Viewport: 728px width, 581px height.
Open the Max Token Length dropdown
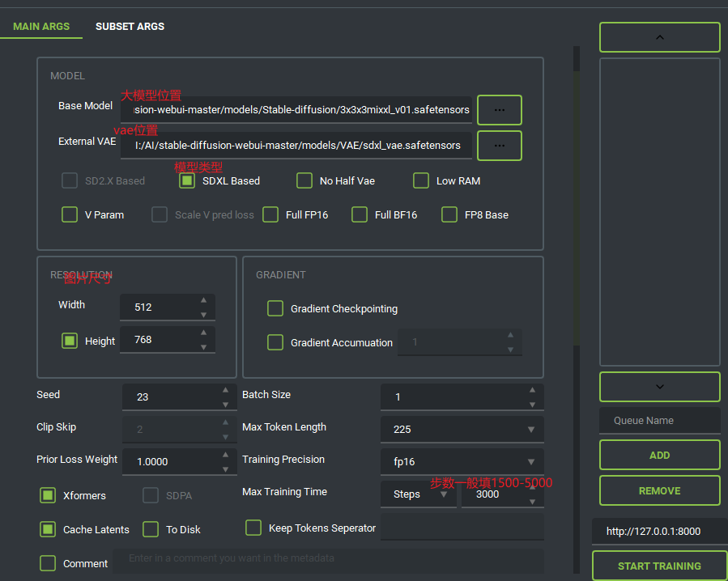click(x=462, y=430)
